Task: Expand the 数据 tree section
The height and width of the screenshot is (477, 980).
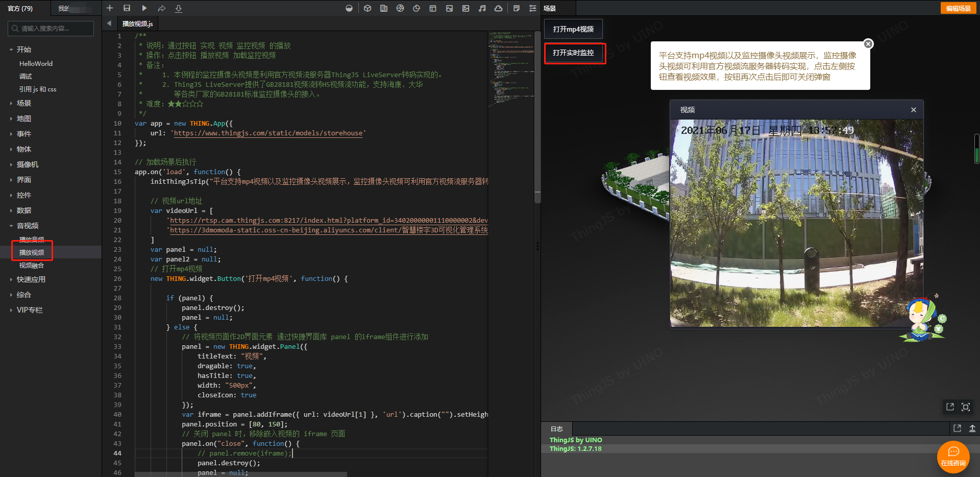Action: pos(24,210)
